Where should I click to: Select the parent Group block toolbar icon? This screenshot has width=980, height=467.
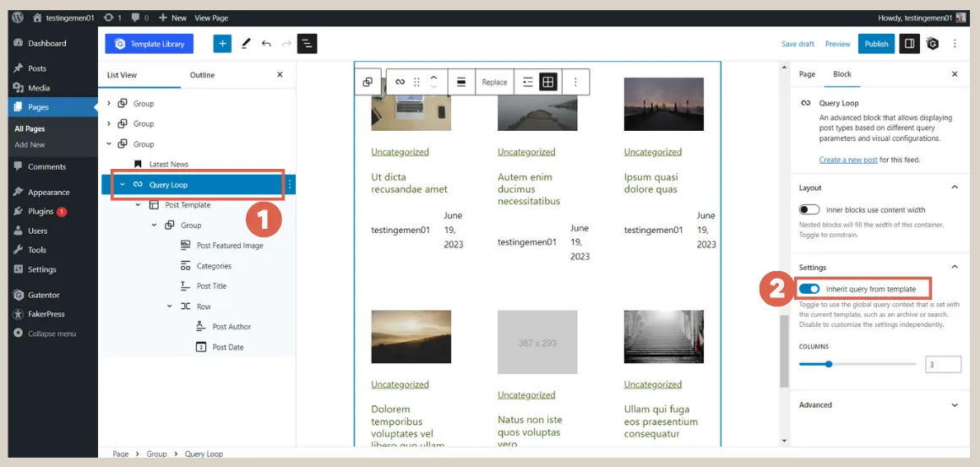(368, 82)
